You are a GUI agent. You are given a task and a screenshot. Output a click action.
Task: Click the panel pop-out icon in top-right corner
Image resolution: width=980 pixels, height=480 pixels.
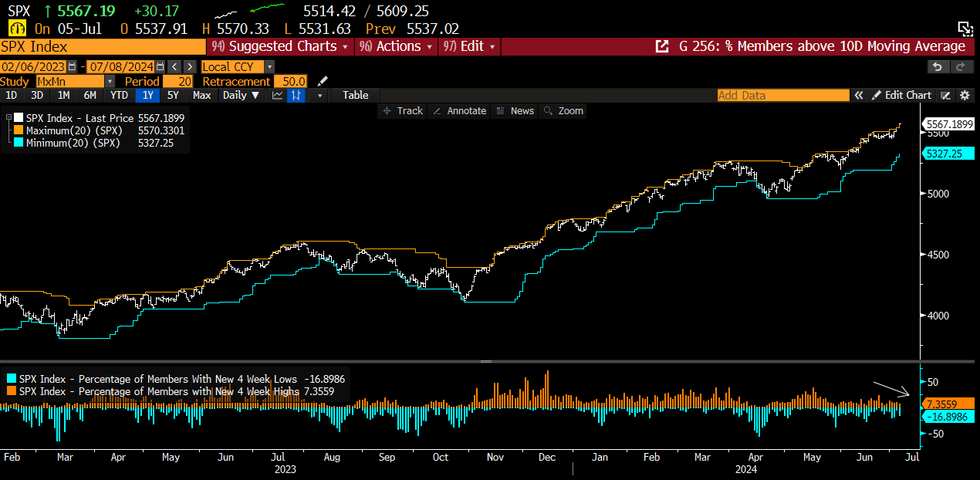pyautogui.click(x=965, y=29)
